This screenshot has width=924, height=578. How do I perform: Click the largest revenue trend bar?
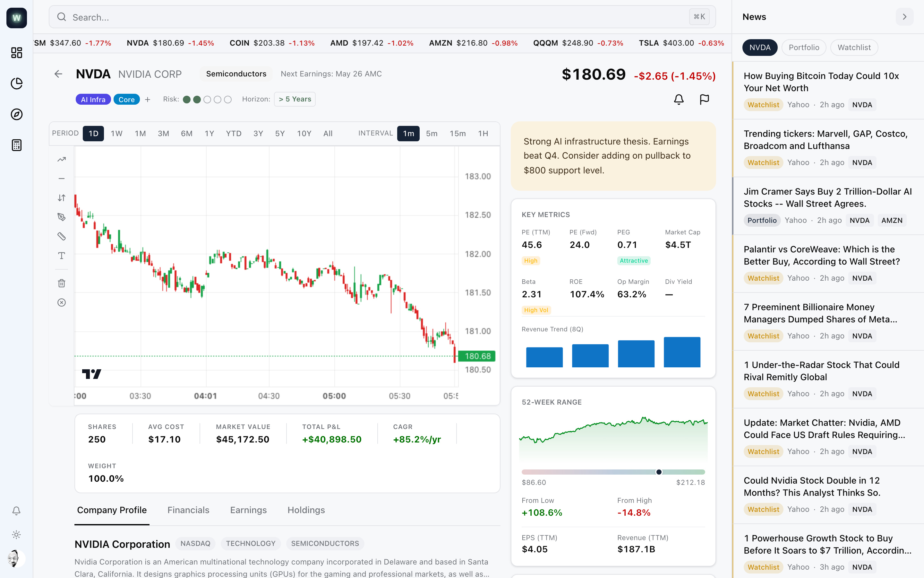tap(682, 352)
